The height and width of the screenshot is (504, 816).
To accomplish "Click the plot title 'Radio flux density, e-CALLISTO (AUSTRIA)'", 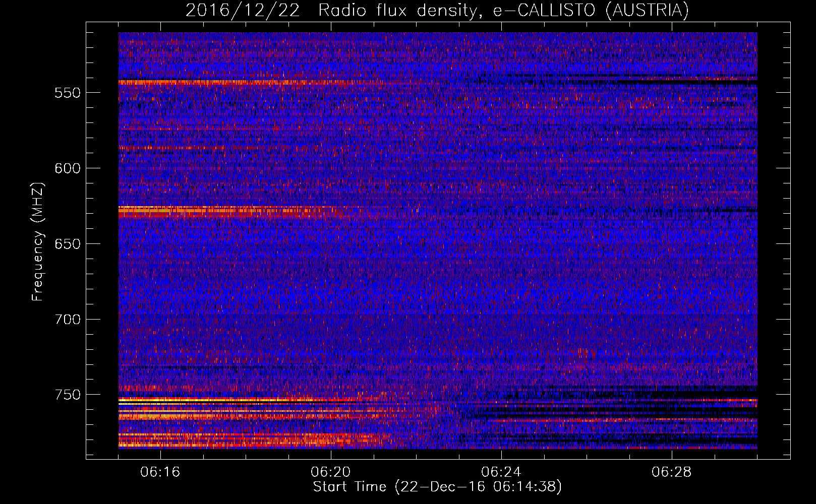I will coord(503,10).
